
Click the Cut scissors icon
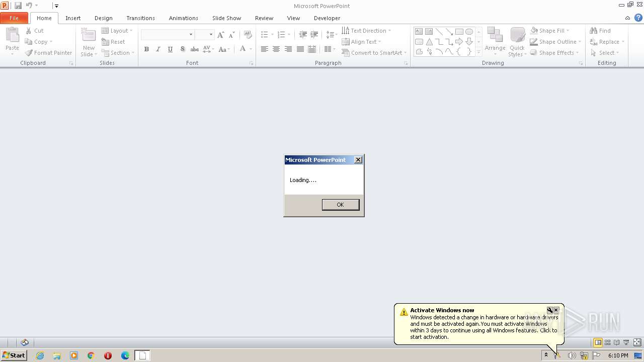[x=29, y=31]
